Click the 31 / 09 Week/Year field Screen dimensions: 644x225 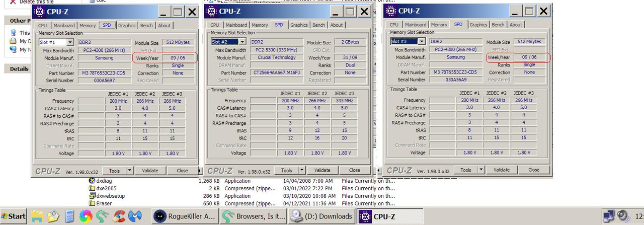tap(350, 57)
